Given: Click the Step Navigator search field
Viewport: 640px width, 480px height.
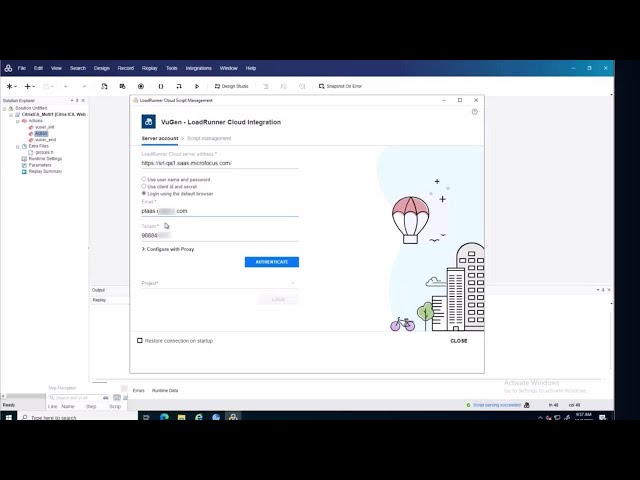Looking at the screenshot, I should click(76, 398).
